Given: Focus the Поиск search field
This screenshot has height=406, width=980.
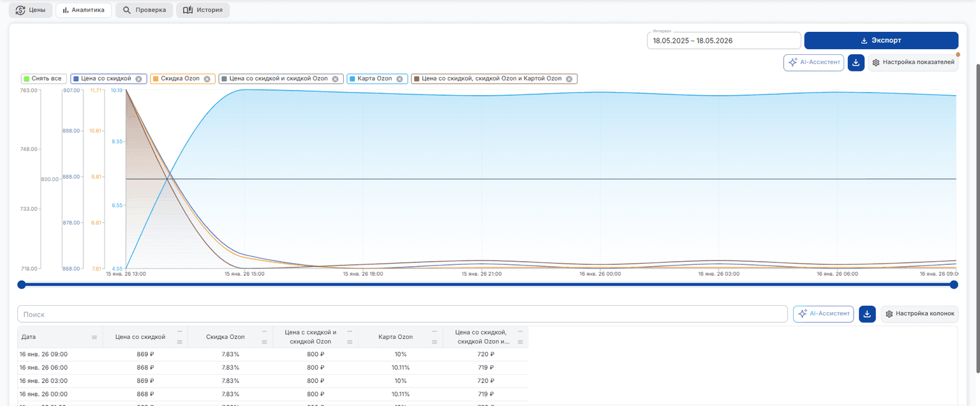Looking at the screenshot, I should pos(403,314).
